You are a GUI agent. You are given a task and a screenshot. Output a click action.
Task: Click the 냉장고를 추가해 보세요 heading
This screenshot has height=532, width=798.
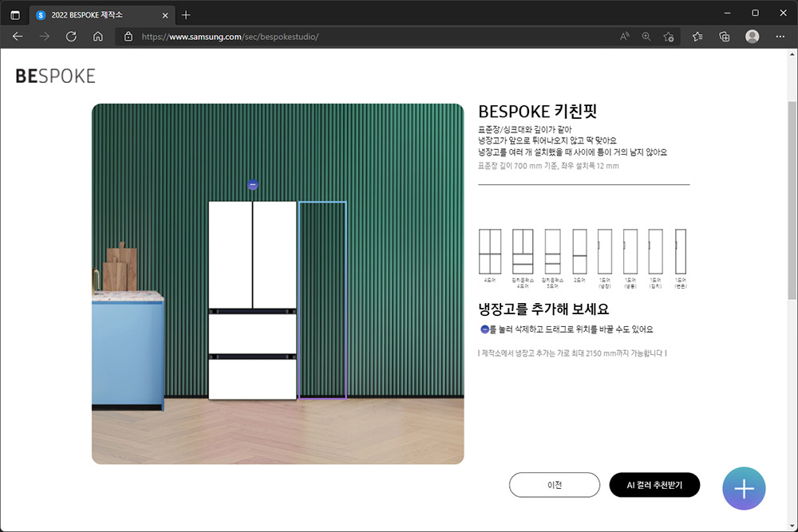coord(543,309)
